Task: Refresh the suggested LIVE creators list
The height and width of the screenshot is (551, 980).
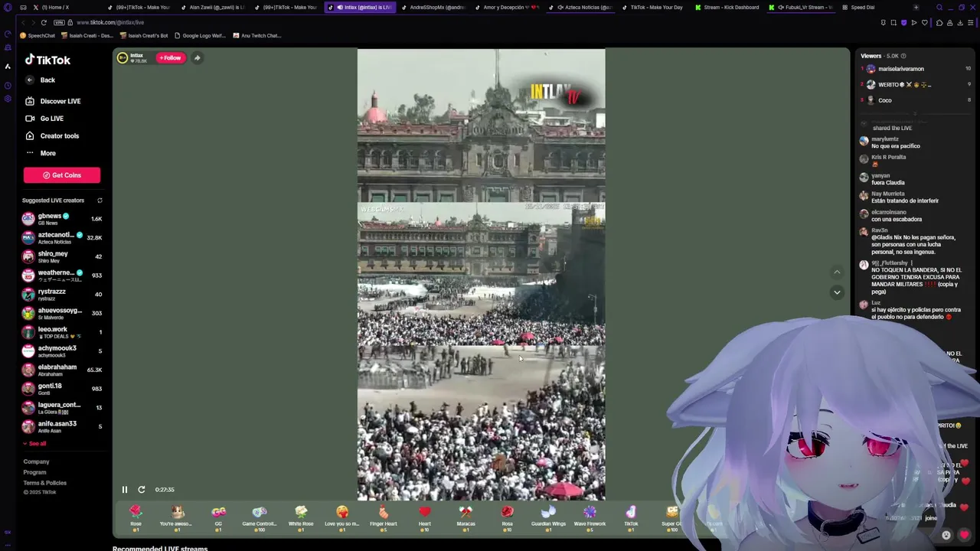Action: 100,201
